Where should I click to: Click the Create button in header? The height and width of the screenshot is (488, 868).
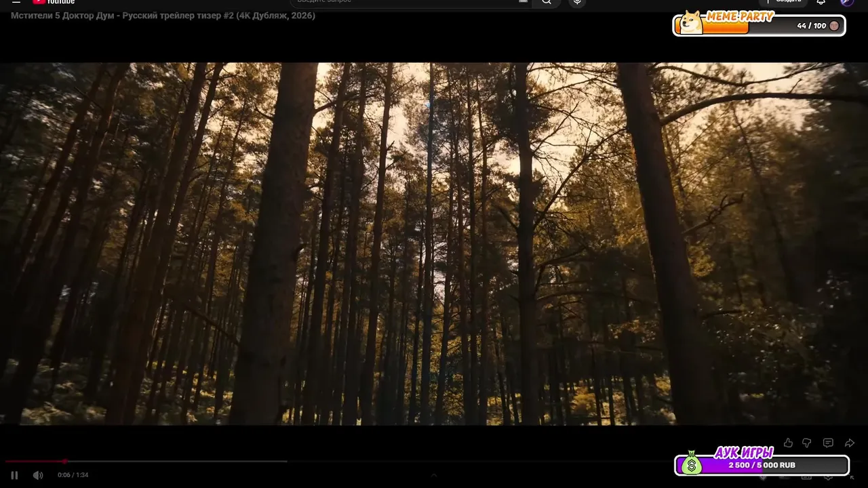pos(784,2)
